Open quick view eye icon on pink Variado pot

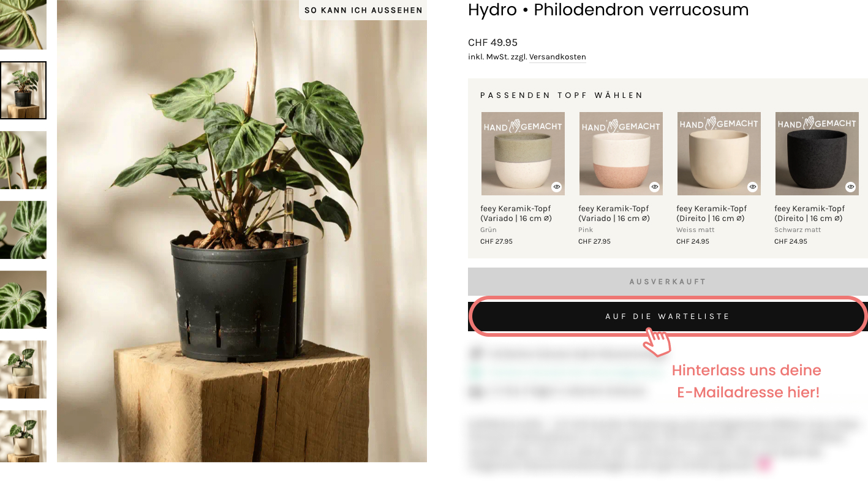point(654,187)
